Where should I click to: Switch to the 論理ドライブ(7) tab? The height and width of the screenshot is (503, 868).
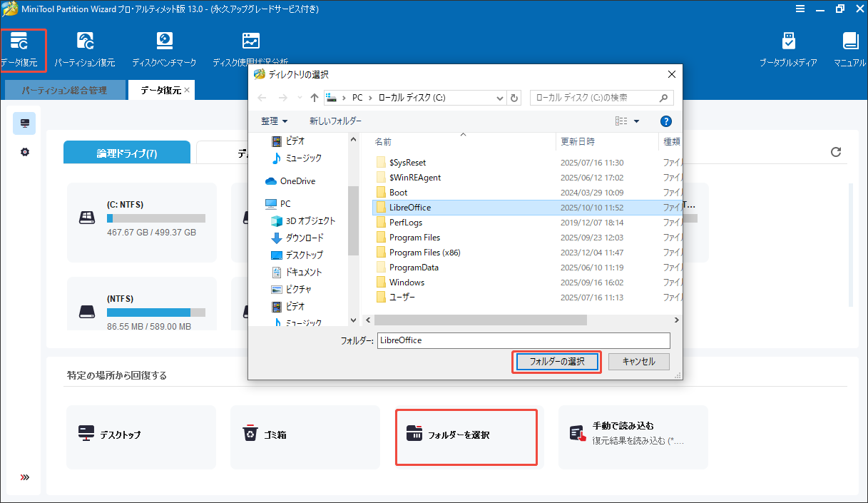pos(127,153)
